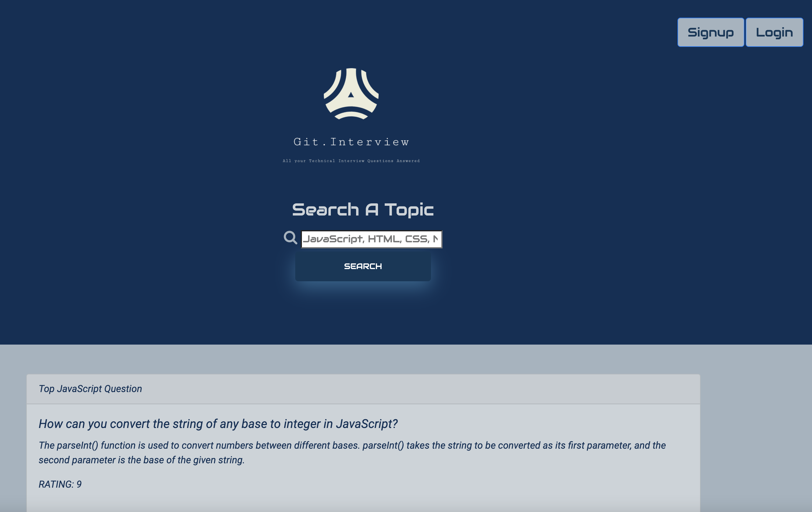Viewport: 812px width, 512px height.
Task: Click the Signup button
Action: [710, 32]
